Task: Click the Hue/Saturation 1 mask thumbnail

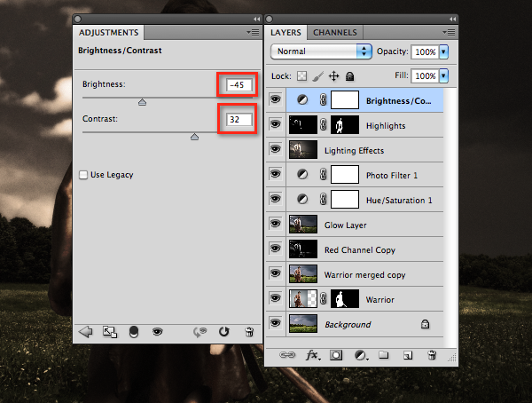Action: click(345, 199)
